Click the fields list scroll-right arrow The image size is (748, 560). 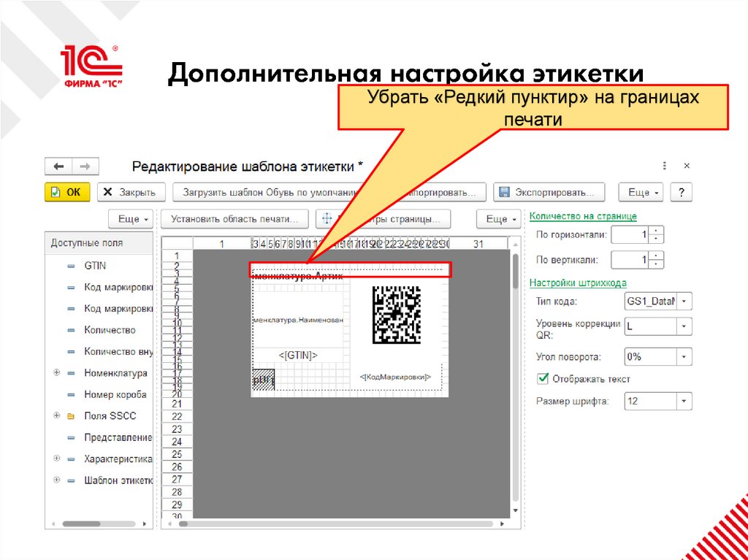tap(145, 523)
